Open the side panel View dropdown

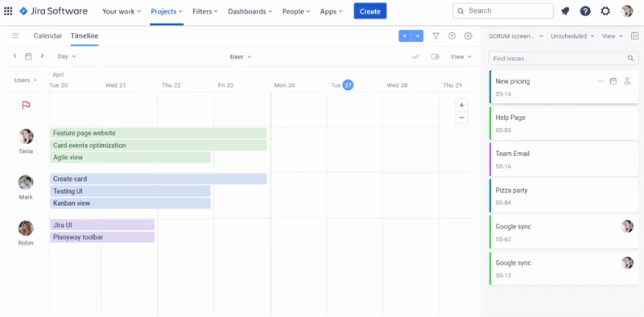tap(613, 36)
